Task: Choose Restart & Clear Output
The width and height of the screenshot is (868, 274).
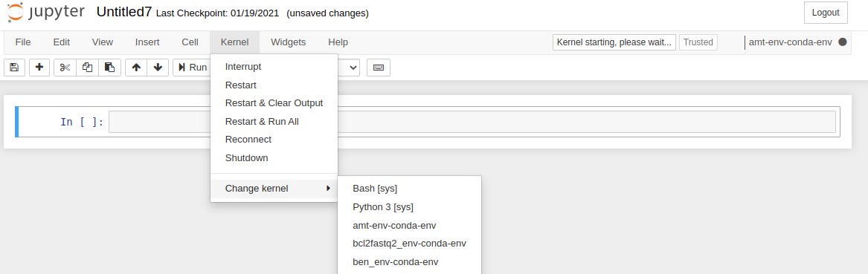Action: pyautogui.click(x=274, y=102)
